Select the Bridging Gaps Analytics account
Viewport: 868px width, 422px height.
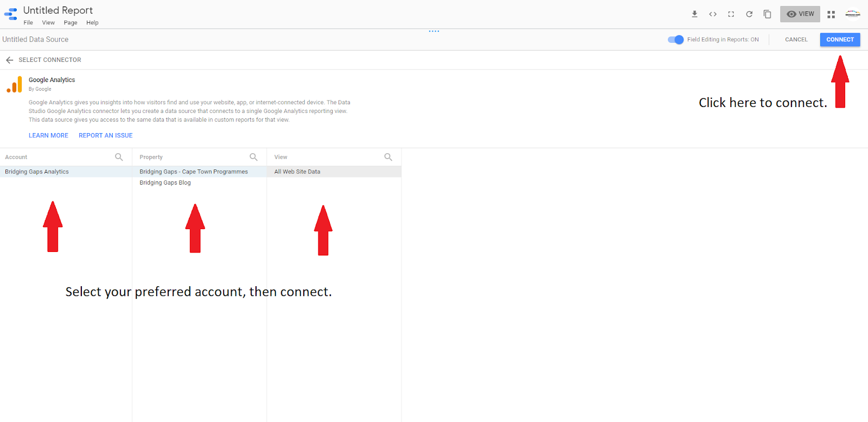[x=66, y=172]
